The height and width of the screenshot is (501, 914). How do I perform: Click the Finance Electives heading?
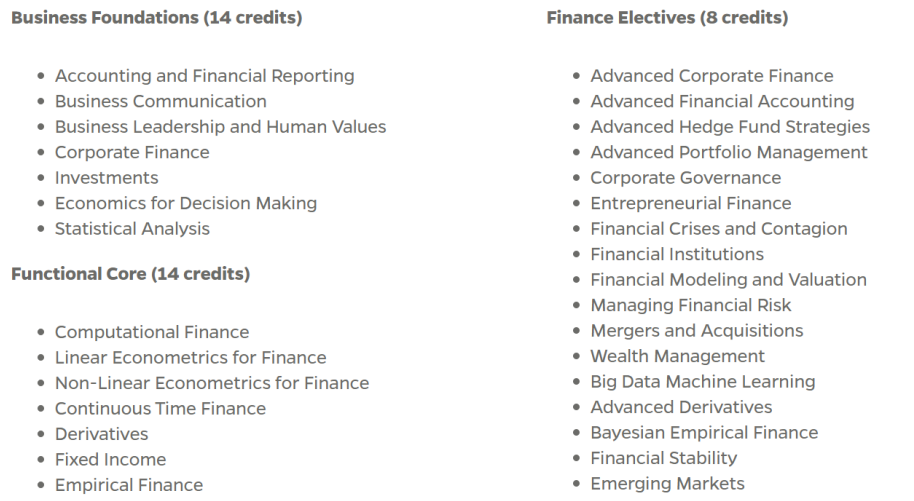coord(667,18)
